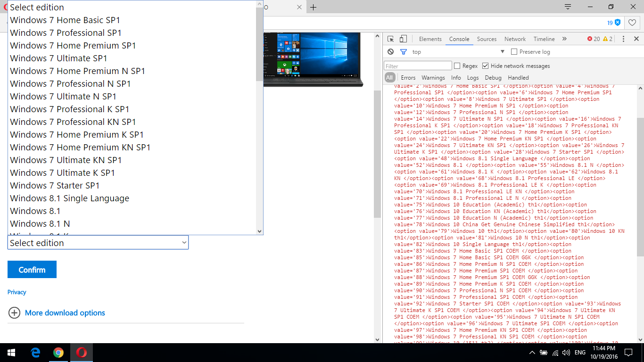
Task: Show more DevTools tabs with double chevron
Action: coord(564,39)
